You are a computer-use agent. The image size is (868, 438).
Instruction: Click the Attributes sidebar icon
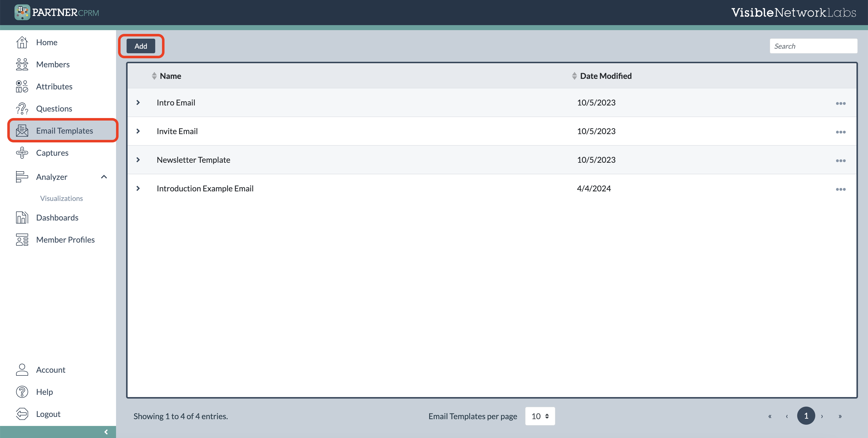point(22,87)
